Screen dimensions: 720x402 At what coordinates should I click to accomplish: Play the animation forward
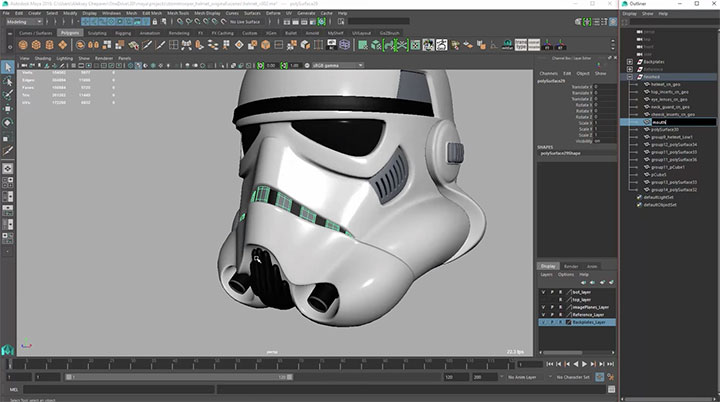(x=584, y=364)
